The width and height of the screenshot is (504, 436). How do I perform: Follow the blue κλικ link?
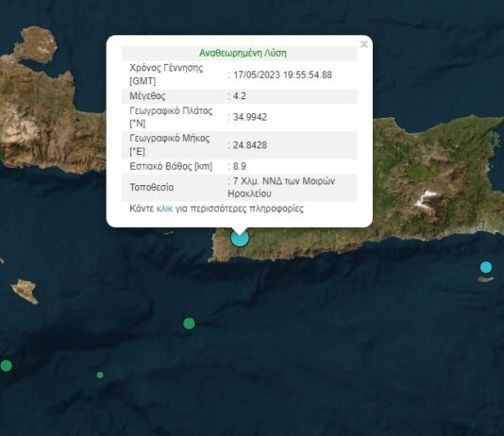tap(164, 209)
